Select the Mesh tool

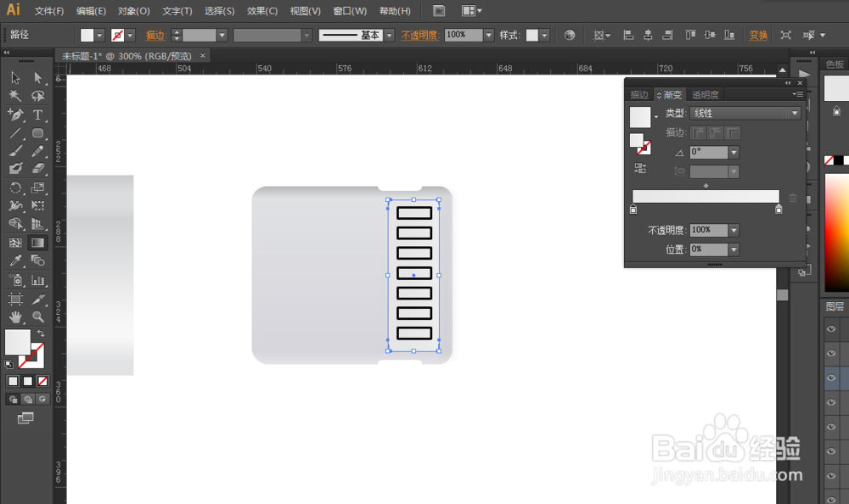click(15, 243)
